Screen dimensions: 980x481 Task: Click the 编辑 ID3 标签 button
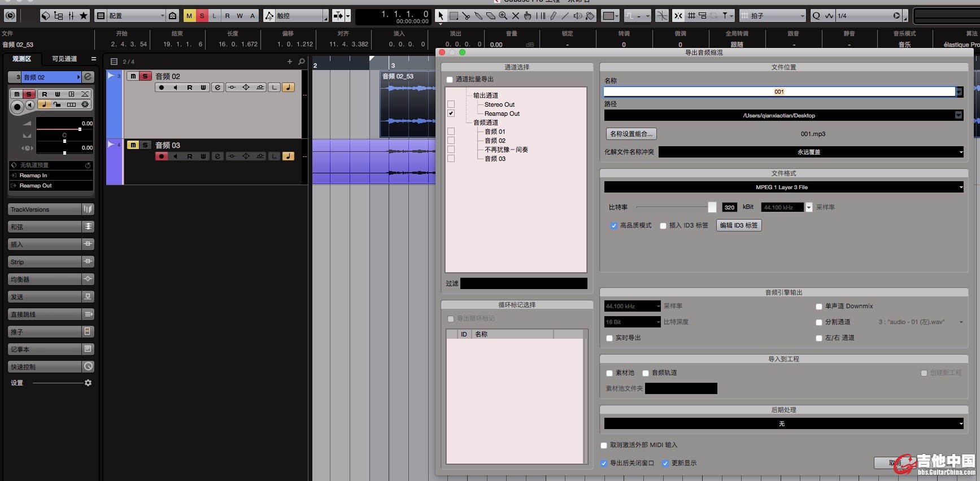(x=739, y=225)
